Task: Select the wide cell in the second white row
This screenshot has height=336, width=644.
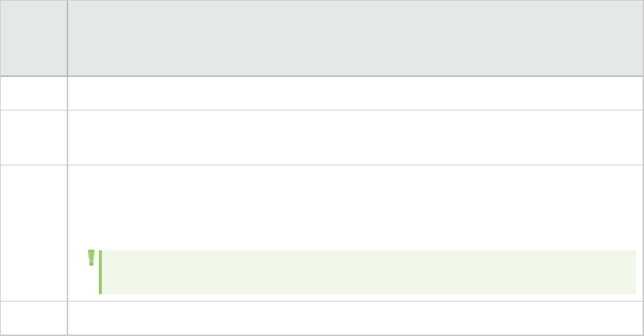Action: click(350, 138)
